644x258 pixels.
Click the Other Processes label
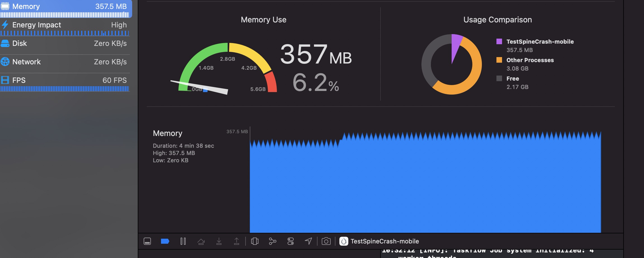coord(530,60)
